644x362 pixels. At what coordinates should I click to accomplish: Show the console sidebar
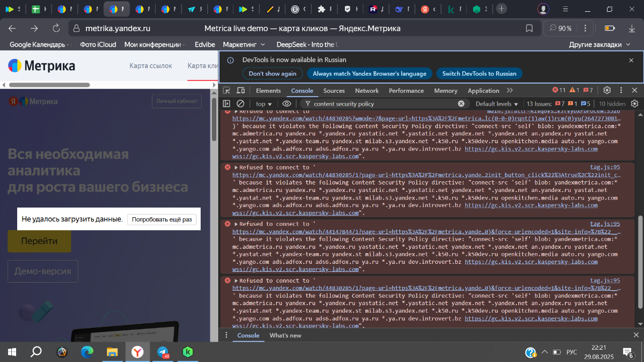click(226, 104)
